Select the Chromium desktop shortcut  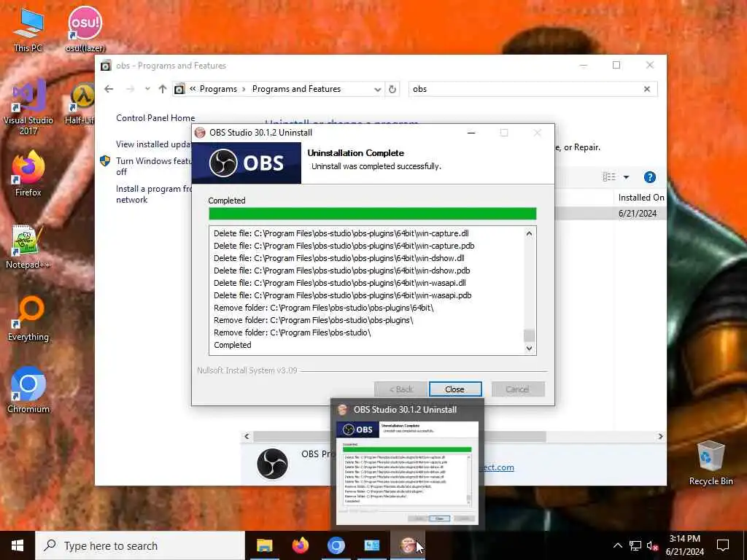(x=28, y=391)
